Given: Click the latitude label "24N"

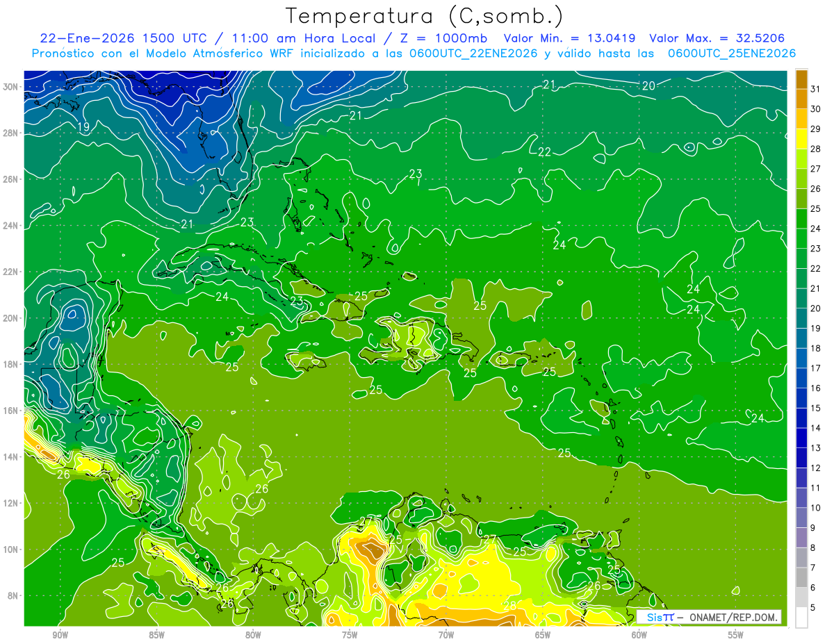Looking at the screenshot, I should click(10, 226).
